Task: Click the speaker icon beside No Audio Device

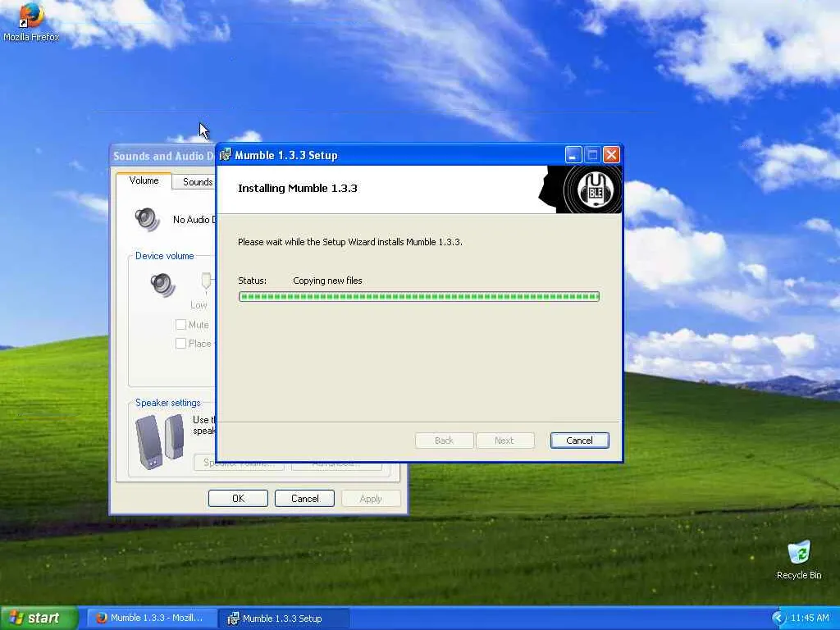Action: (148, 219)
